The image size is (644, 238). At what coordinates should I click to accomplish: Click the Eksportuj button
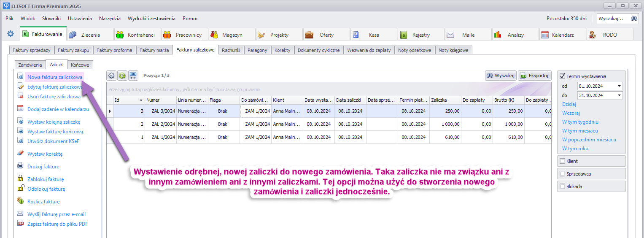[x=535, y=76]
